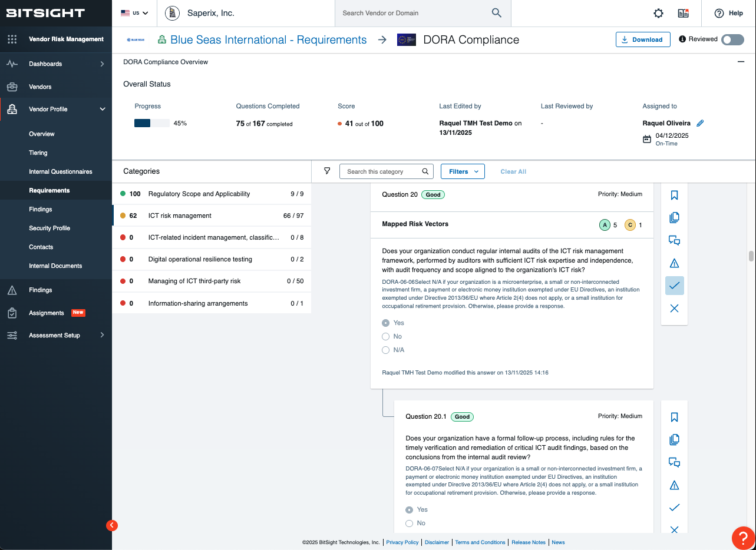Image resolution: width=756 pixels, height=550 pixels.
Task: Click the funnel filter icon beside category search
Action: 326,171
